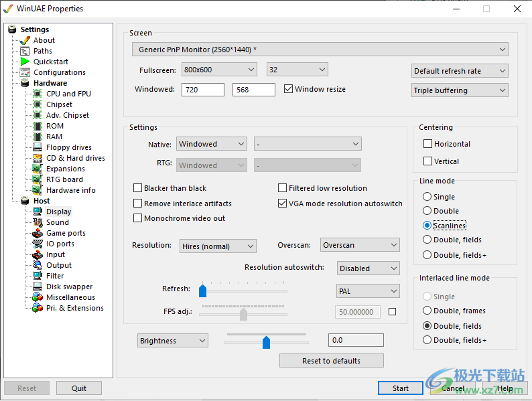Open the Settings root tree item
Viewport: 532px width, 401px height.
pos(35,29)
